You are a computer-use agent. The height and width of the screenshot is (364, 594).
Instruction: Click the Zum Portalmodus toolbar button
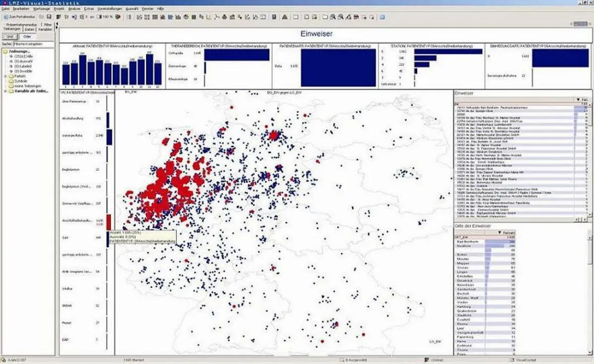click(19, 17)
